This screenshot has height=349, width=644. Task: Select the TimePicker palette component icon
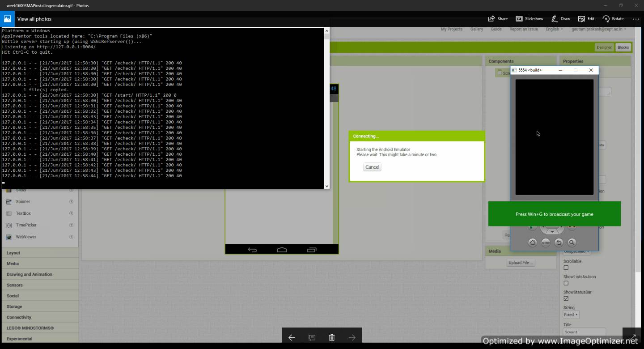click(x=8, y=225)
